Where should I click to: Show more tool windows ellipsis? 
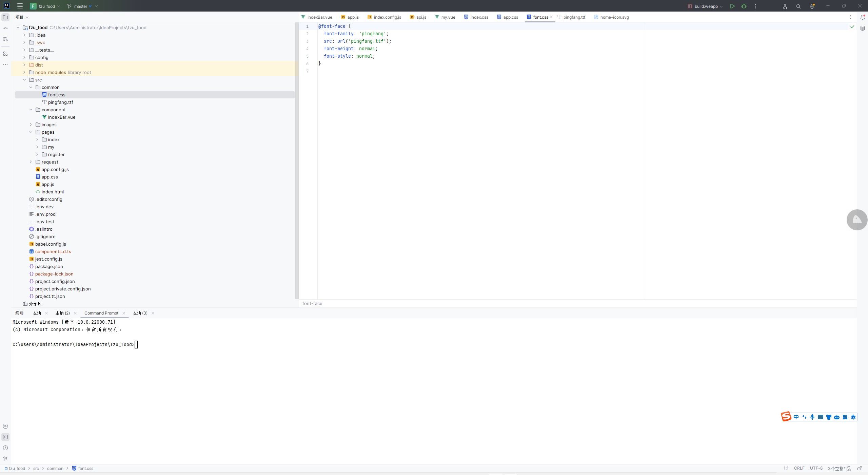[5, 64]
